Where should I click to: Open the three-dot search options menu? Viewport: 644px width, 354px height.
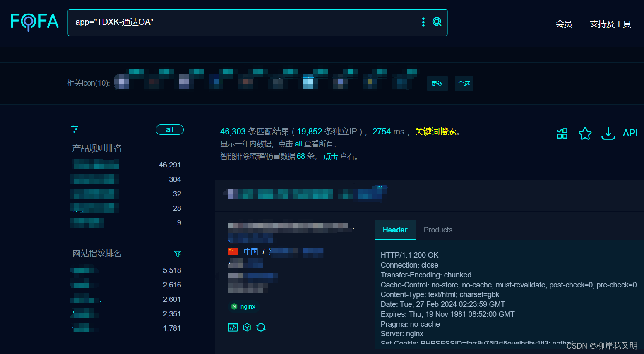click(423, 22)
